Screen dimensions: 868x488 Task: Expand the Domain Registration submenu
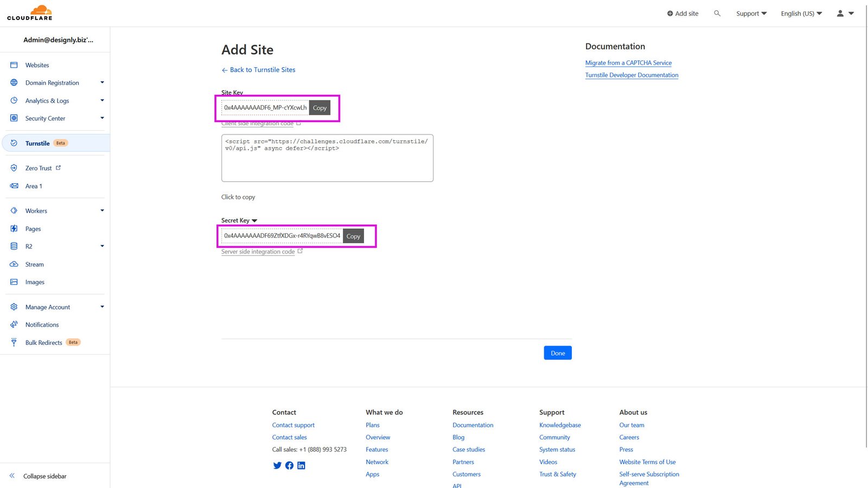point(102,82)
